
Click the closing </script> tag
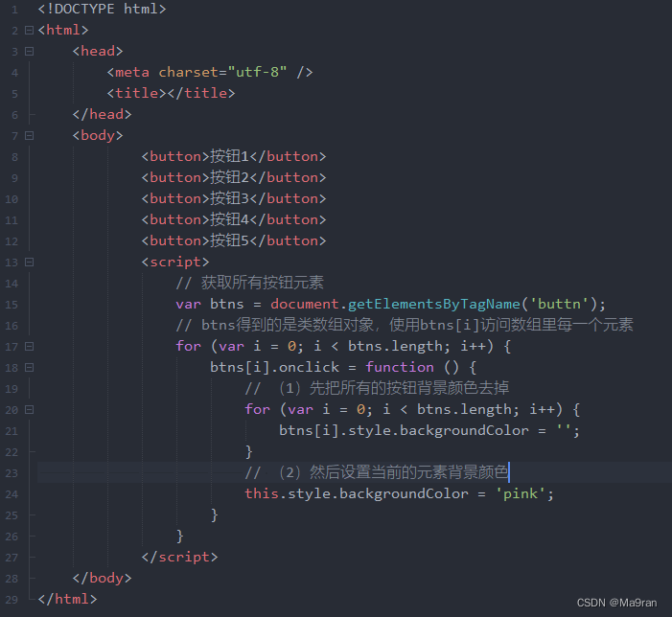tap(179, 557)
